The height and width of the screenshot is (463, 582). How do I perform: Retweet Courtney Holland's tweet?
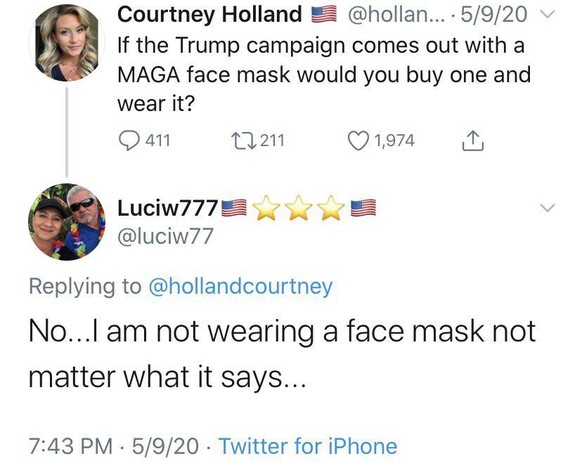(243, 141)
